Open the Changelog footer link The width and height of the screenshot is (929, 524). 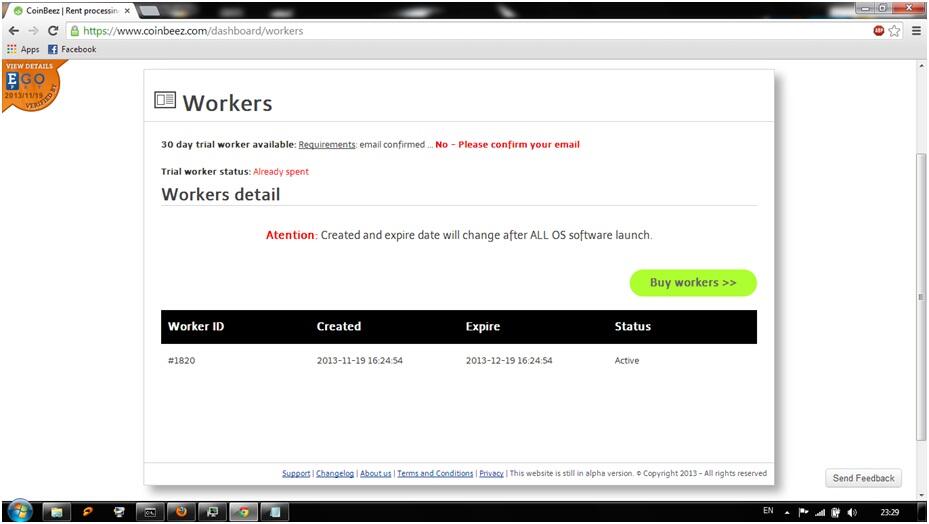(x=335, y=474)
